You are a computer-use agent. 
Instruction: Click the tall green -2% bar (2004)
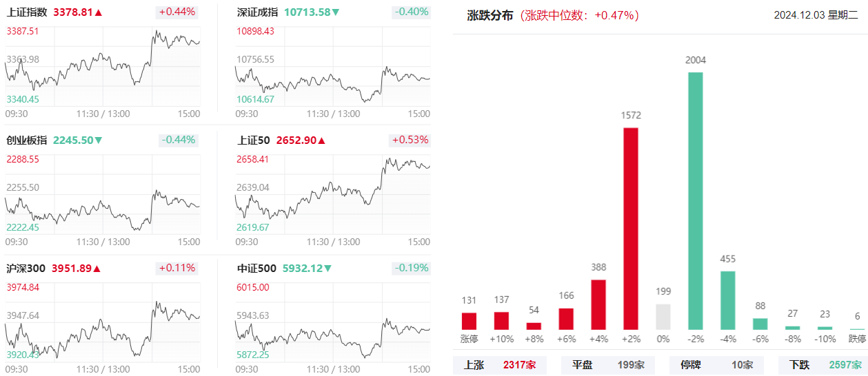coord(696,201)
